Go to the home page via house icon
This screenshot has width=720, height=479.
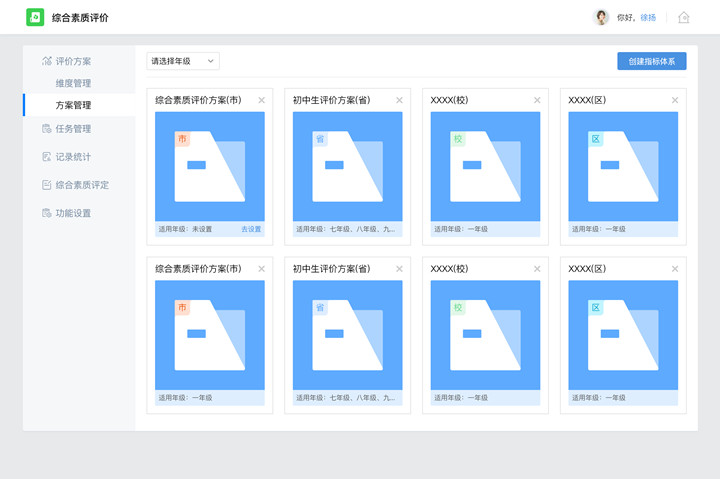click(x=684, y=17)
